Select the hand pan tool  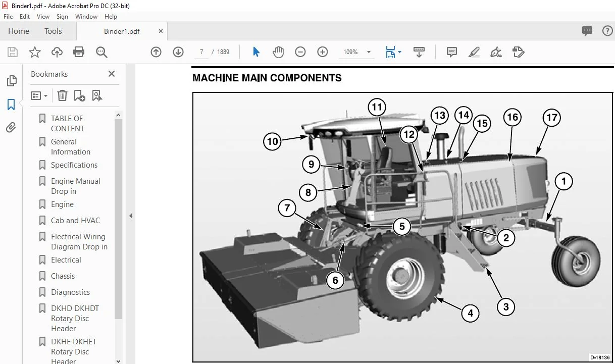pos(278,52)
